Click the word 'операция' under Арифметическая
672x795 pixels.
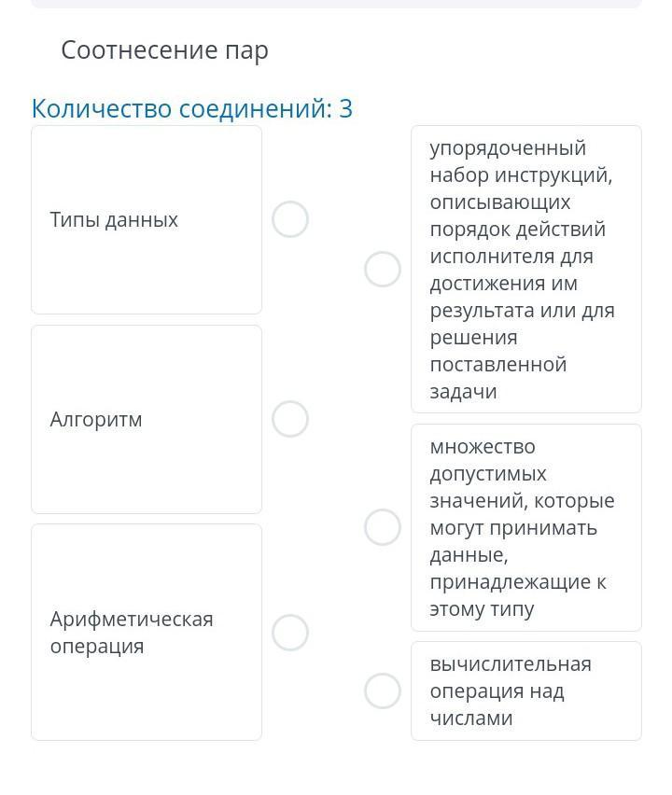97,647
